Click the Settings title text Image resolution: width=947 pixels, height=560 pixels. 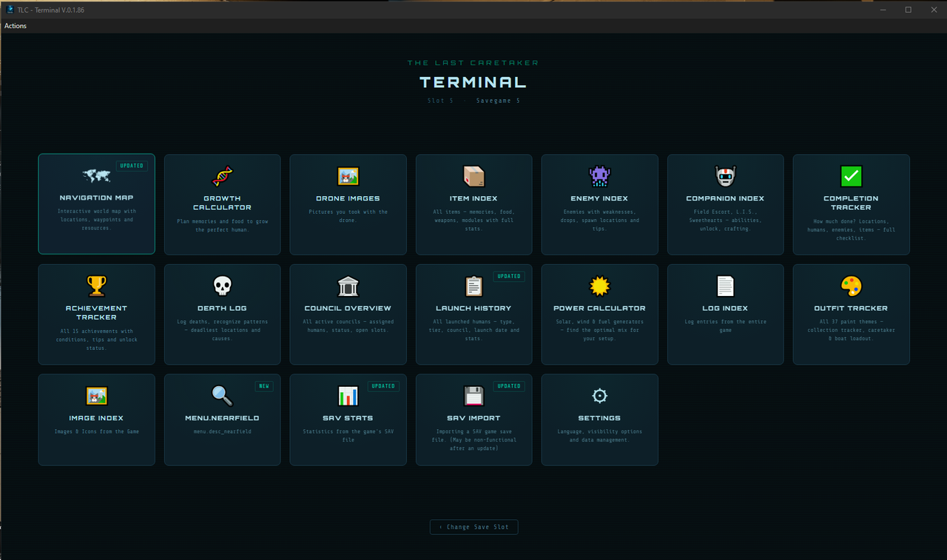[x=599, y=418]
